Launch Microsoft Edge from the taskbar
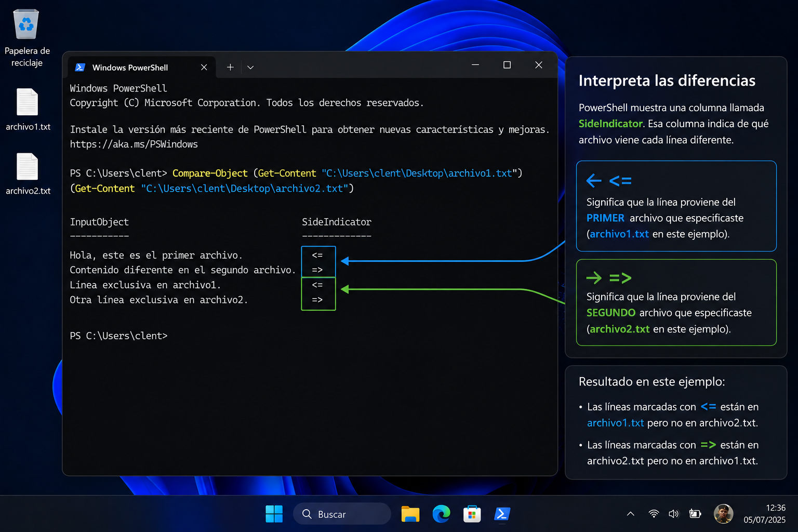This screenshot has width=798, height=532. coord(441,514)
